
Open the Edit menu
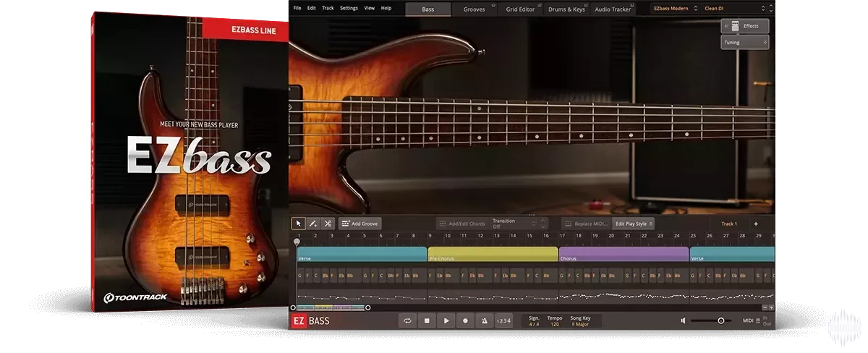[x=312, y=8]
